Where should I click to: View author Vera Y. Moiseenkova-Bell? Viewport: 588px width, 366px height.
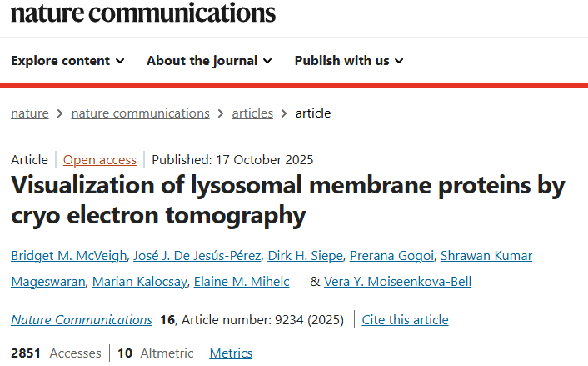coord(397,282)
